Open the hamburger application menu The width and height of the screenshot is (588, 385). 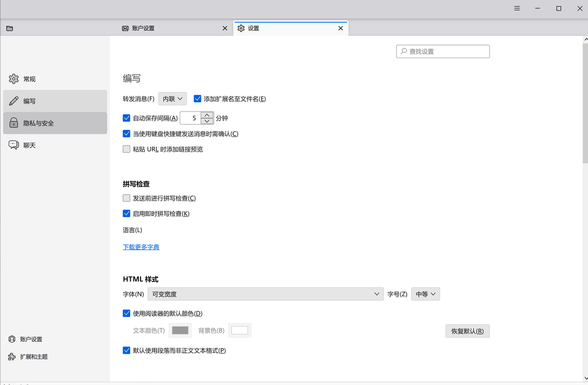tap(517, 8)
